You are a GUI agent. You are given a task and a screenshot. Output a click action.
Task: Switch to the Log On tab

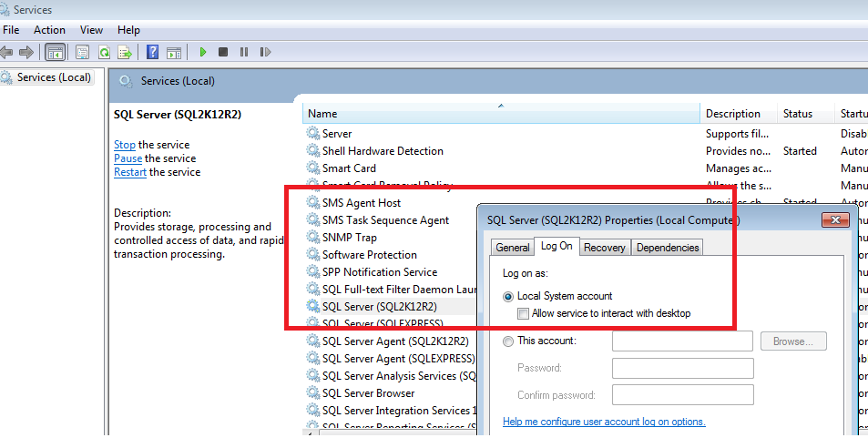[557, 246]
